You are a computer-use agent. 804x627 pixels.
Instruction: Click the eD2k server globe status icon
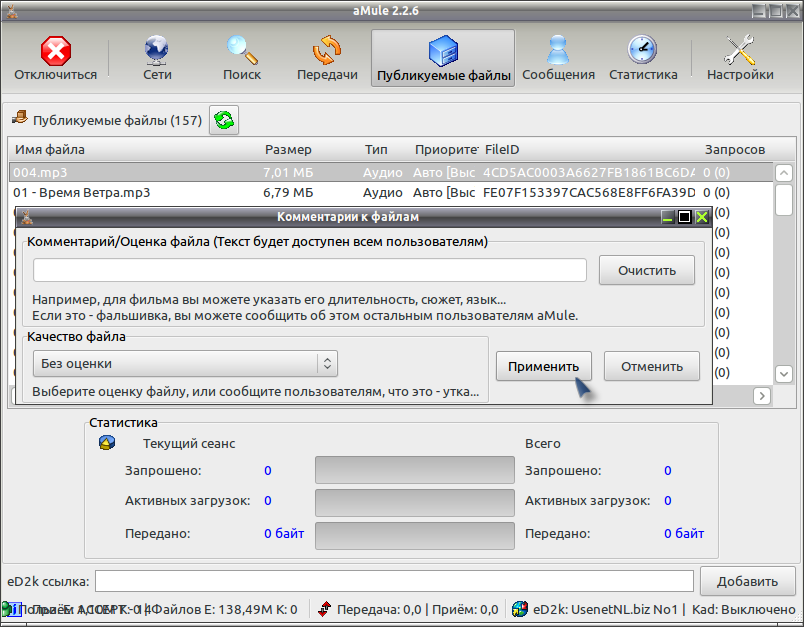click(x=519, y=609)
